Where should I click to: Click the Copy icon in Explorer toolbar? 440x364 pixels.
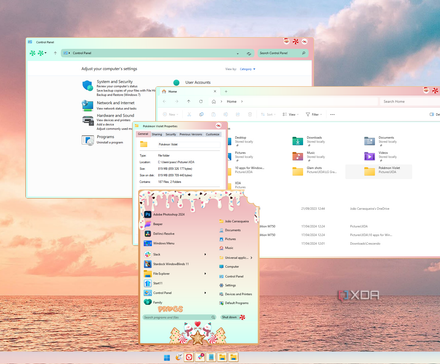point(201,114)
